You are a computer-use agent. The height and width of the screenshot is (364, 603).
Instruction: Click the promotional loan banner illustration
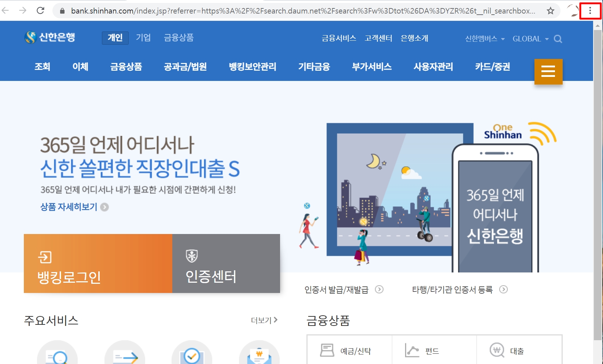point(427,198)
